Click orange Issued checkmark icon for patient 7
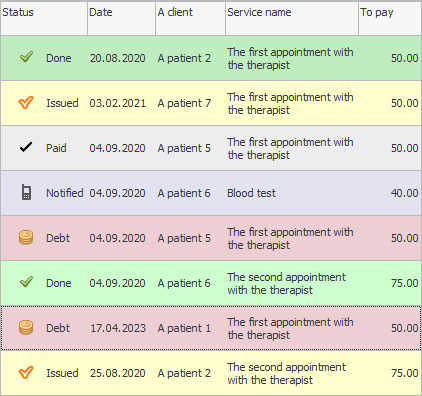 pos(26,102)
